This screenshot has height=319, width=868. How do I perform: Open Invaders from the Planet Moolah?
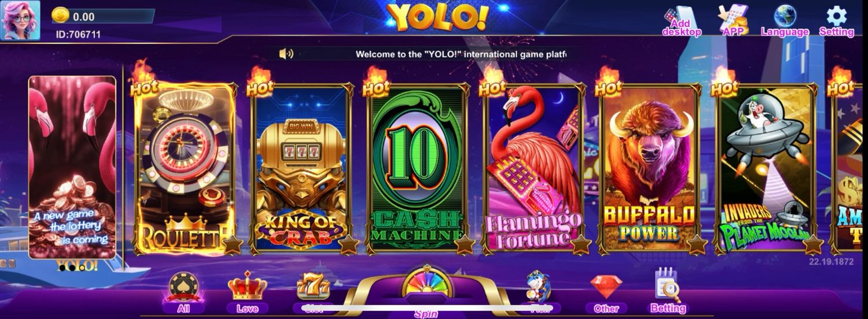766,169
